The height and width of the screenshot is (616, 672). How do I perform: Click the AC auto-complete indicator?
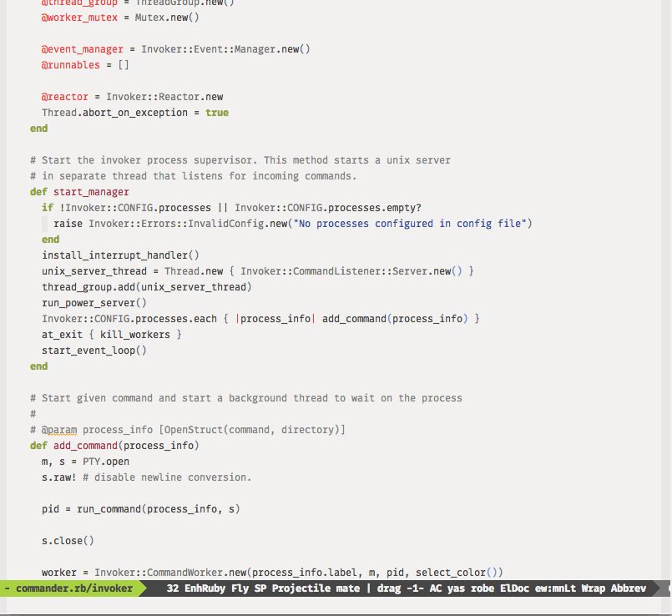[x=436, y=588]
